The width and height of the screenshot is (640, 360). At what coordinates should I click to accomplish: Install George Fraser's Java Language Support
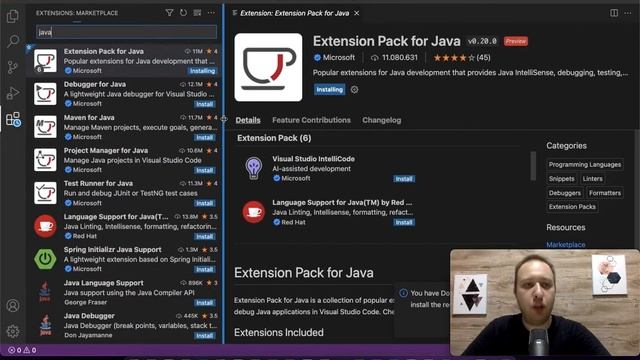204,303
